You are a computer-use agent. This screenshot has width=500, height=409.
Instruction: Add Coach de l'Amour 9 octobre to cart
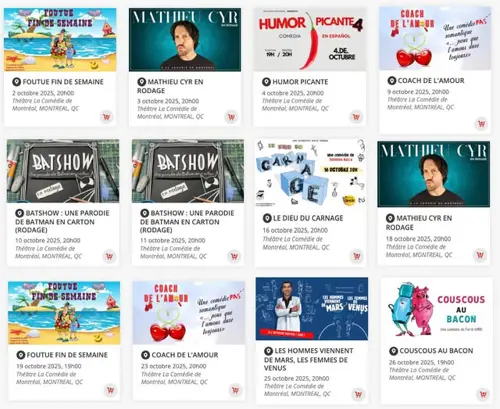point(481,124)
